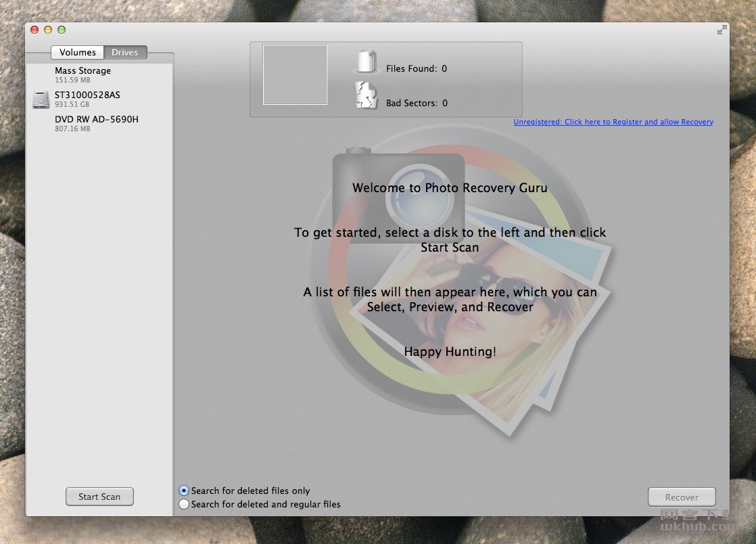Minimize the window with the yellow button
This screenshot has height=544, width=756.
coord(48,30)
